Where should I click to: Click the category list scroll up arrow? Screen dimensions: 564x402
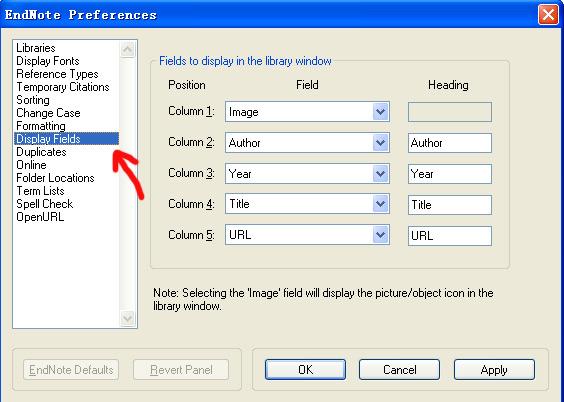(128, 49)
